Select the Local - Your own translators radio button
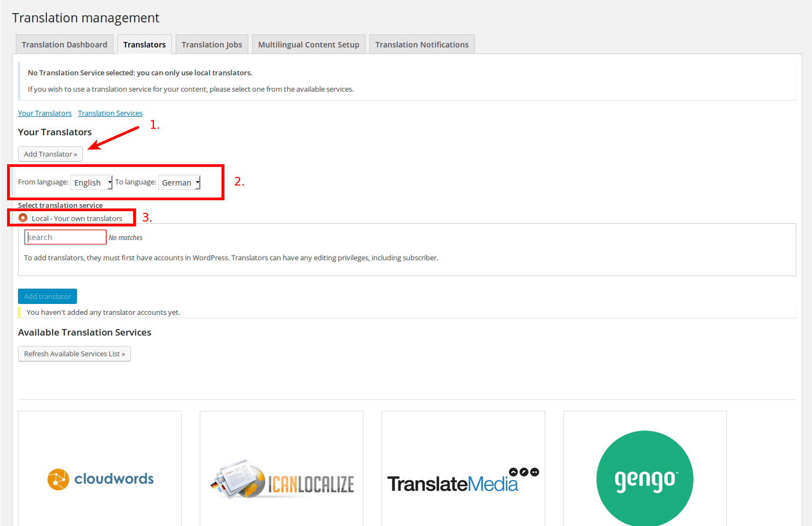The width and height of the screenshot is (812, 526). [22, 217]
